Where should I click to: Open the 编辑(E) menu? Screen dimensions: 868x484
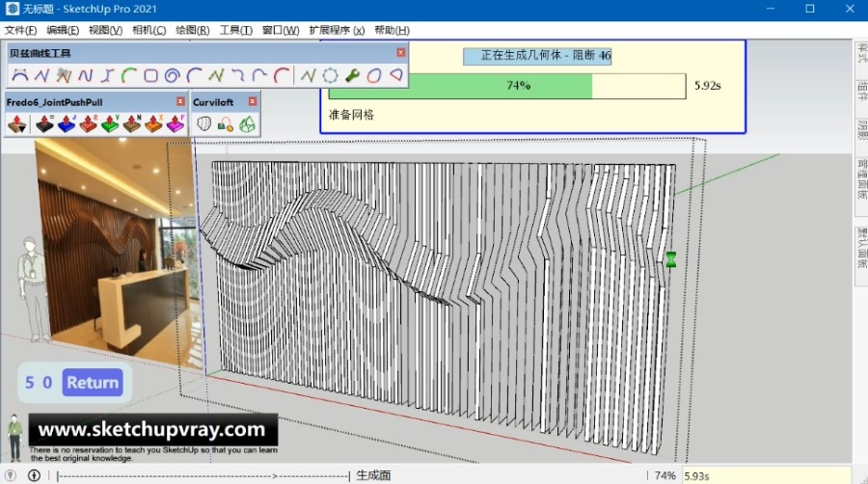coord(63,31)
